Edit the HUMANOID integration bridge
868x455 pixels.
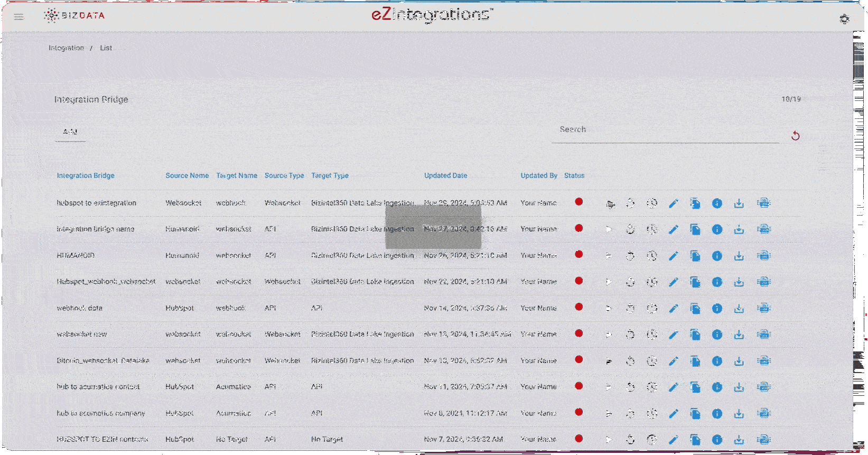(673, 256)
